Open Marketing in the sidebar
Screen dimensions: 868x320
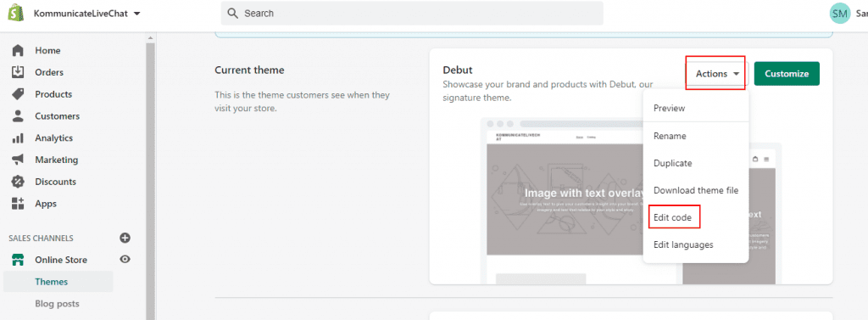[x=57, y=160]
